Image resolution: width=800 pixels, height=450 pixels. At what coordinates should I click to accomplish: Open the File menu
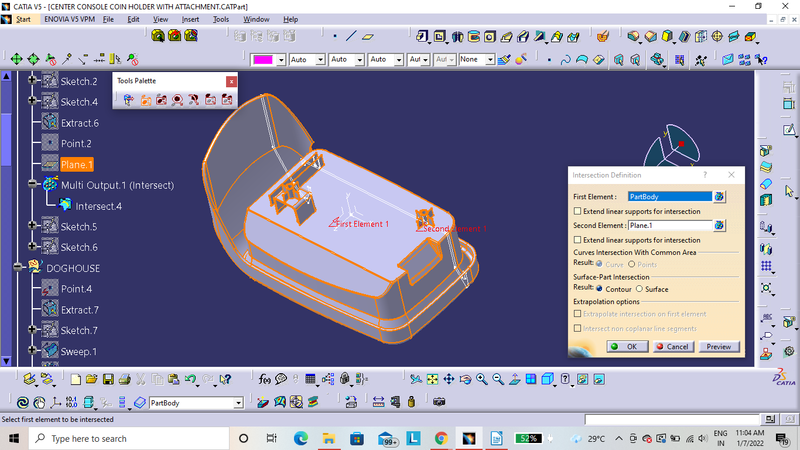point(108,19)
